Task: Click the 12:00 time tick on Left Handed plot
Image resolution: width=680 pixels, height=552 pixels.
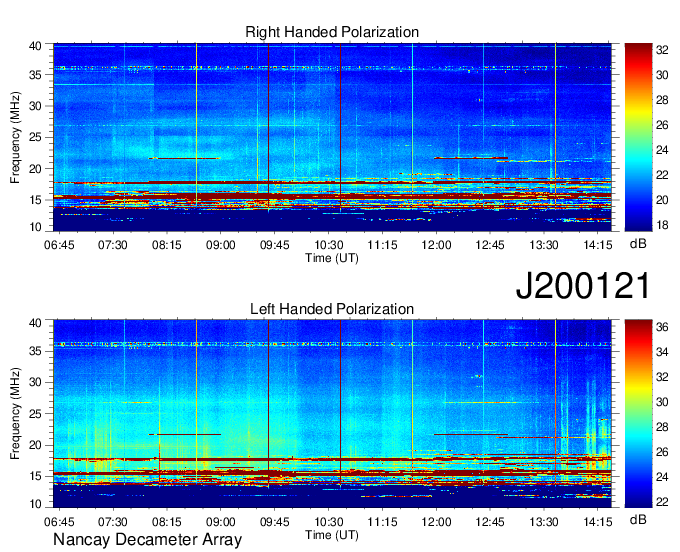Action: (436, 522)
